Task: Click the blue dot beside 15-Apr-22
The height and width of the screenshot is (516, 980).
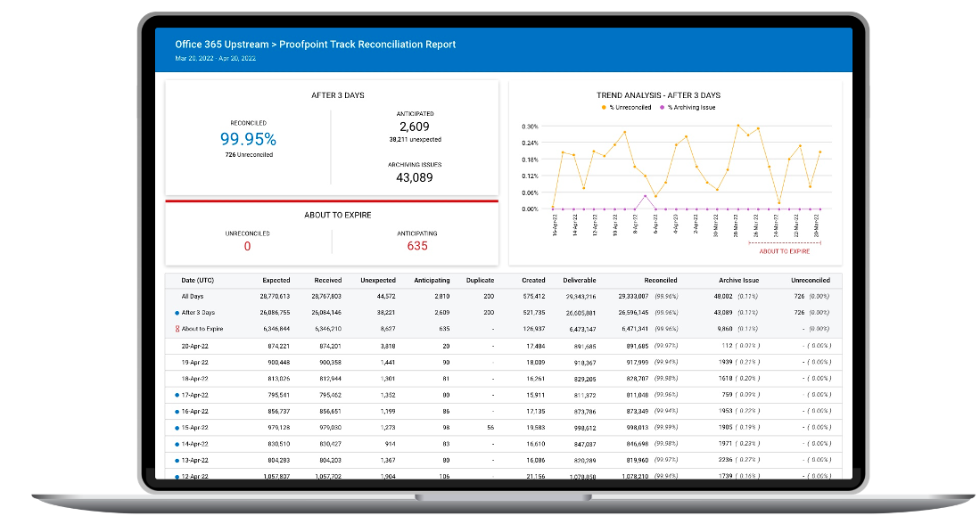Action: (177, 427)
